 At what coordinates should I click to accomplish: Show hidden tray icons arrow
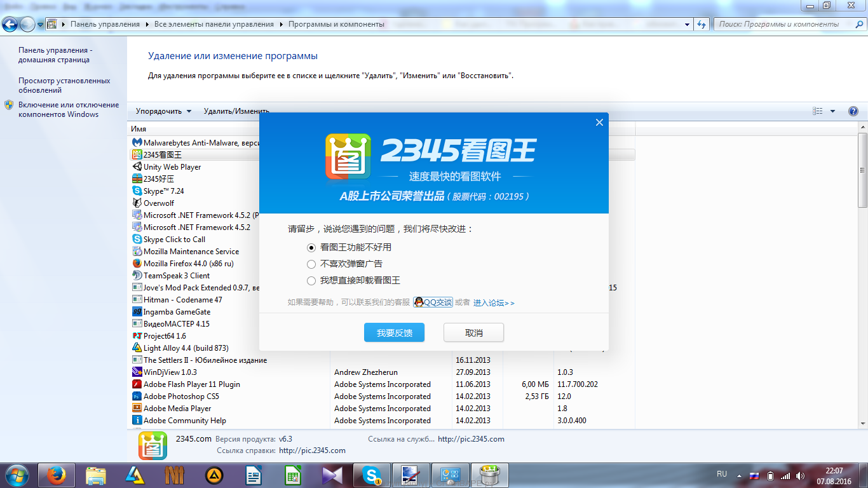click(738, 475)
